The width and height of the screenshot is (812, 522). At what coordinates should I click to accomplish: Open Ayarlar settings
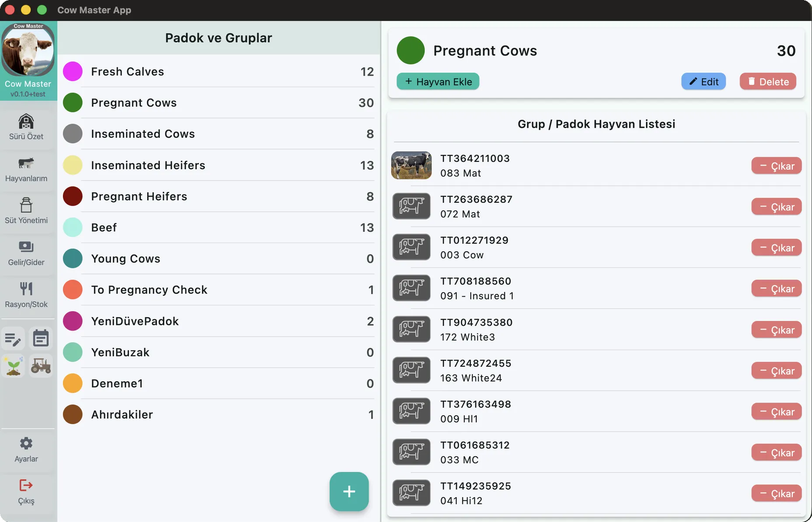click(26, 449)
